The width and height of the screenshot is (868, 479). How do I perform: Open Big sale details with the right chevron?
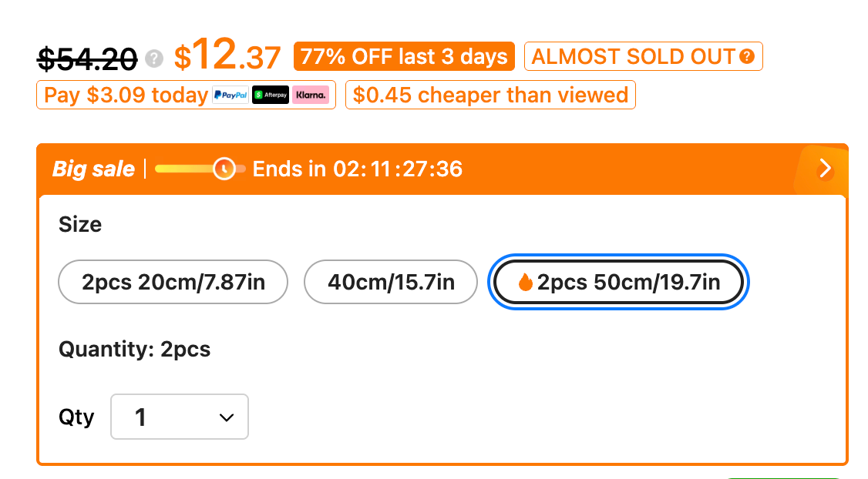click(x=825, y=169)
